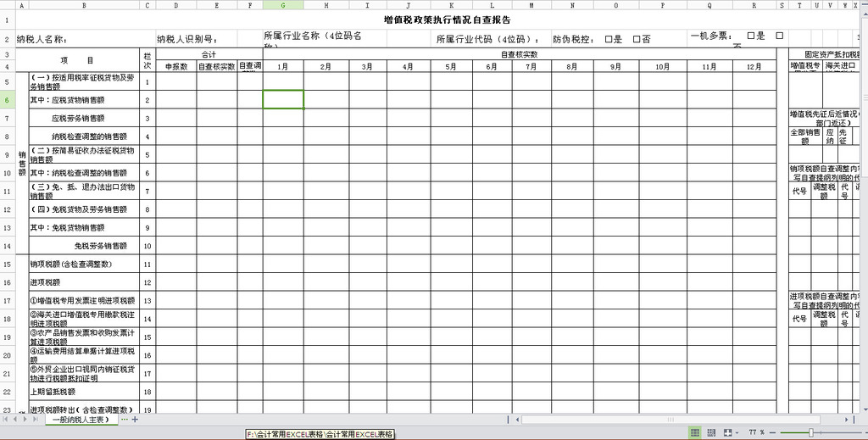Go to the next sheet using the navigation arrow
Image resolution: width=868 pixels, height=440 pixels.
coord(25,420)
